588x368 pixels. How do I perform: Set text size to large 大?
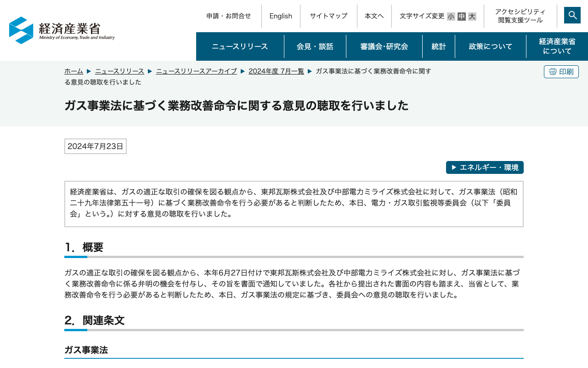click(472, 17)
